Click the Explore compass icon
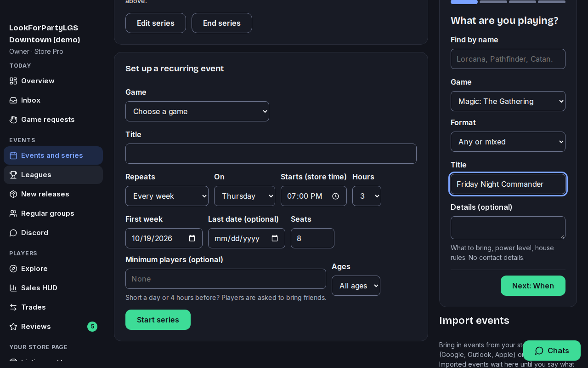The width and height of the screenshot is (588, 368). [x=13, y=269]
